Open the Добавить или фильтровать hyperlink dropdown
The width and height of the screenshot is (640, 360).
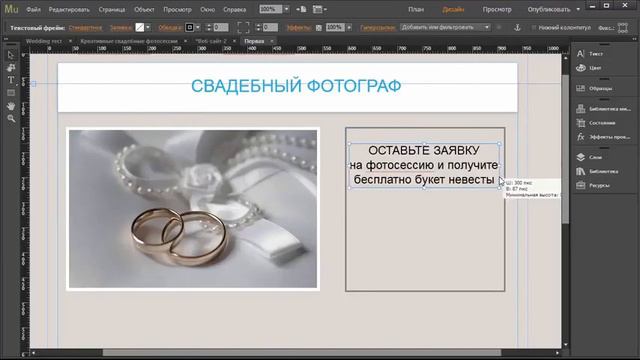coord(445,27)
